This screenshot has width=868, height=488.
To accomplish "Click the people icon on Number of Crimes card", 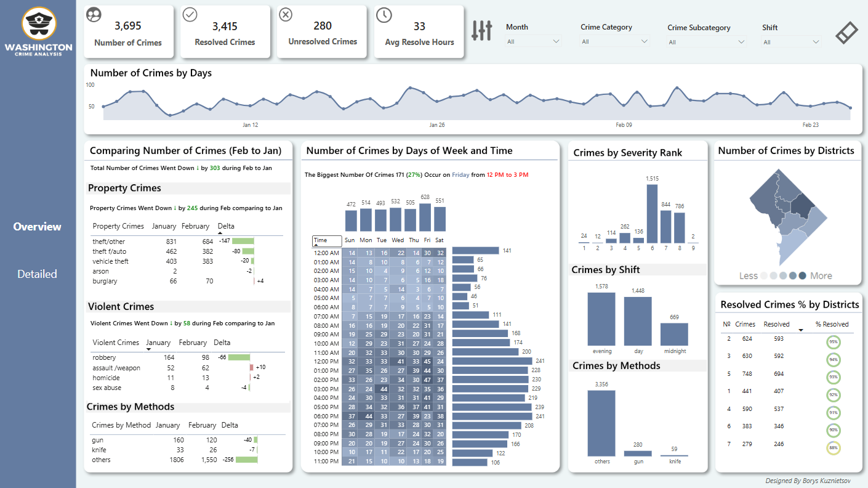I will point(94,14).
